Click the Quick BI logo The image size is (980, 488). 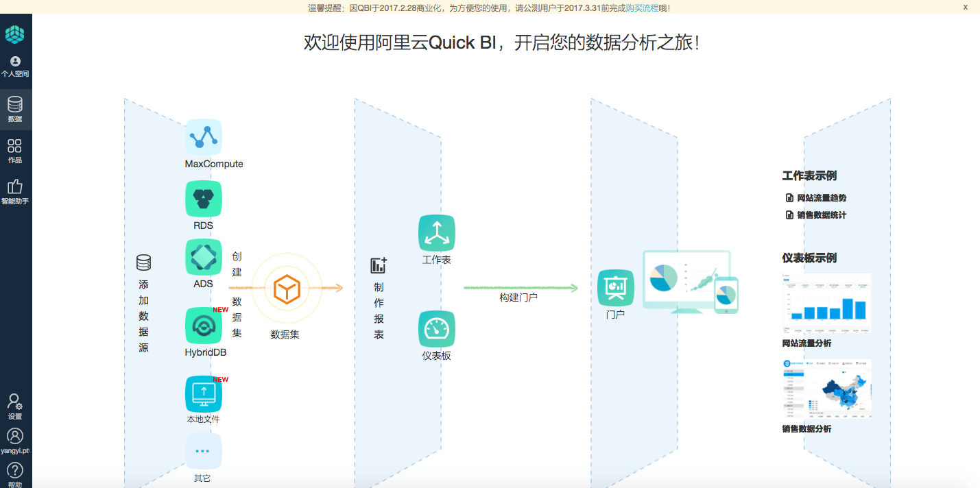[15, 34]
